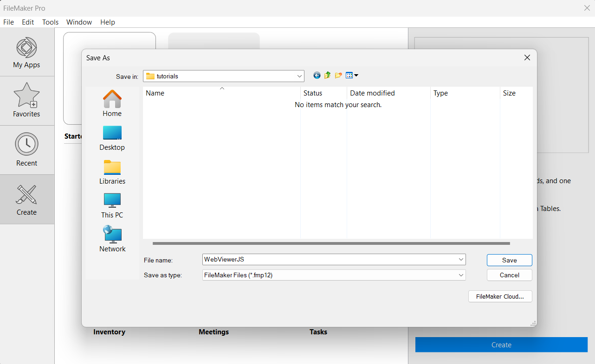
Task: Close the Save As dialog
Action: [527, 58]
